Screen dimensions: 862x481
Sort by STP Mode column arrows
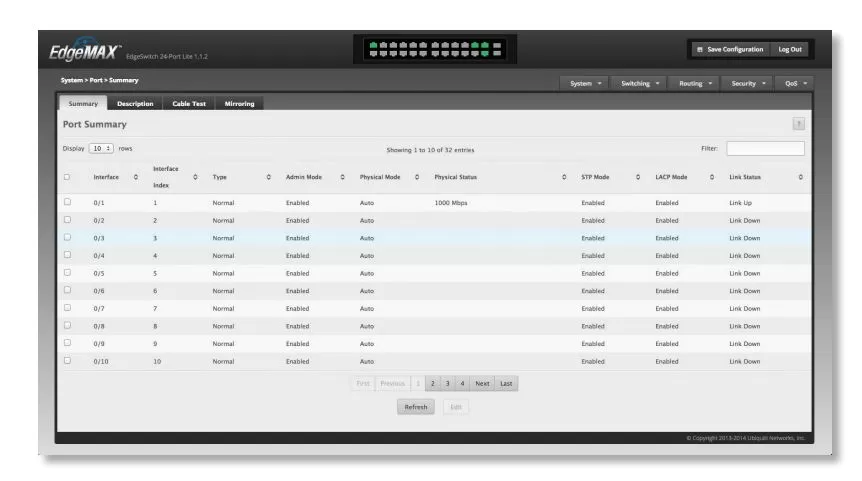pyautogui.click(x=638, y=177)
